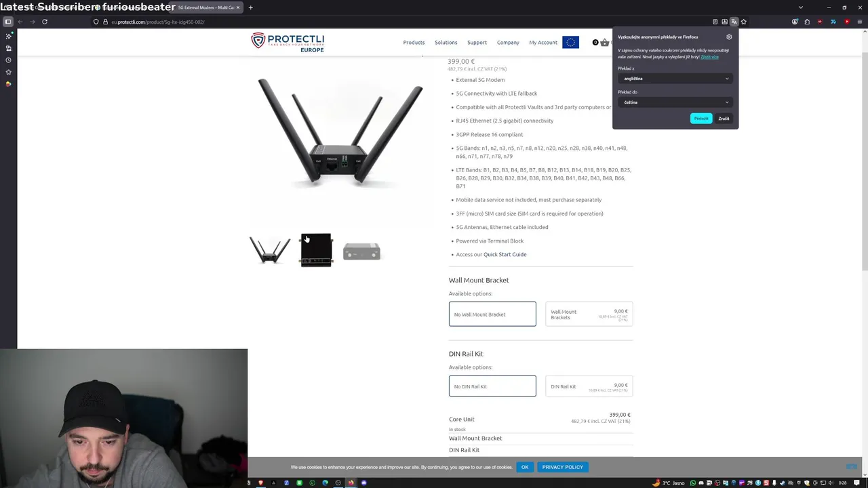Click the page vertical scrollbar

pos(864,163)
